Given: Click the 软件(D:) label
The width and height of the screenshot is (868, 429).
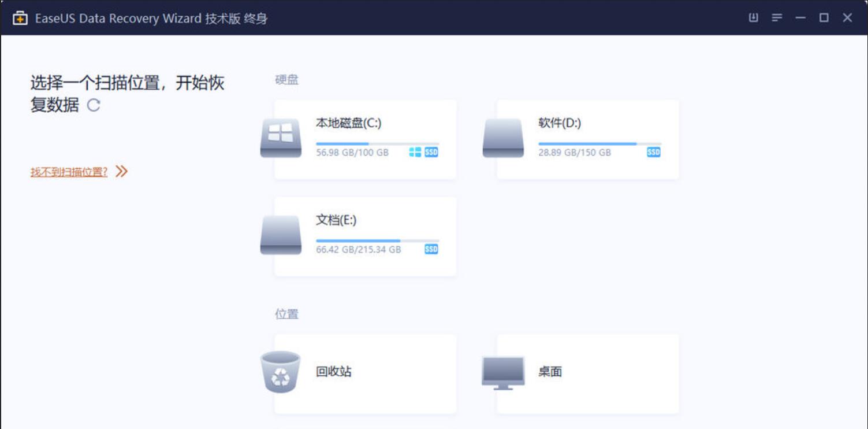Looking at the screenshot, I should [x=560, y=123].
